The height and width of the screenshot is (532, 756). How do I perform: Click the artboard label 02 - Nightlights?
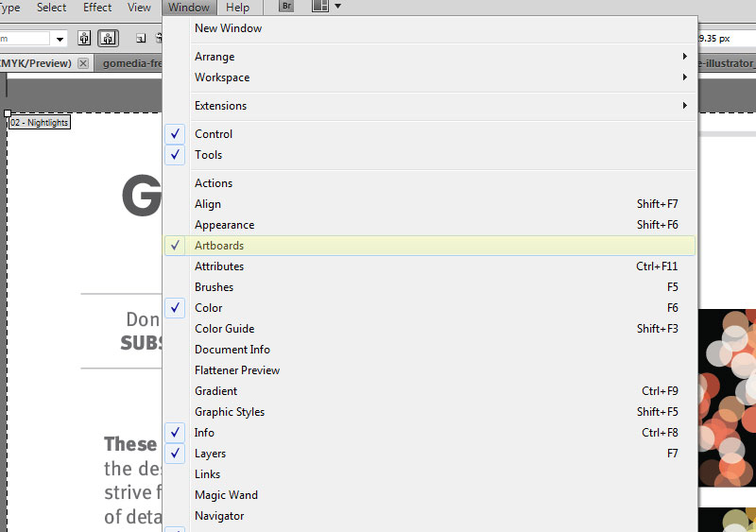click(x=40, y=123)
